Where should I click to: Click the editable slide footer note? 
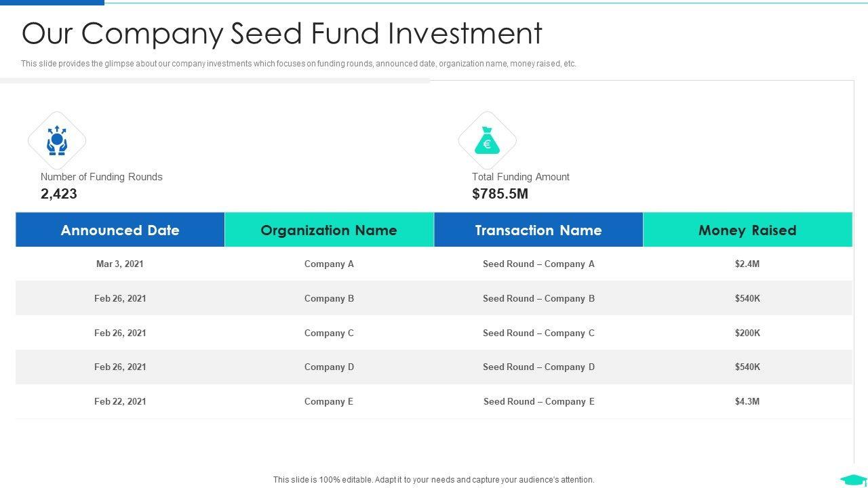434,480
